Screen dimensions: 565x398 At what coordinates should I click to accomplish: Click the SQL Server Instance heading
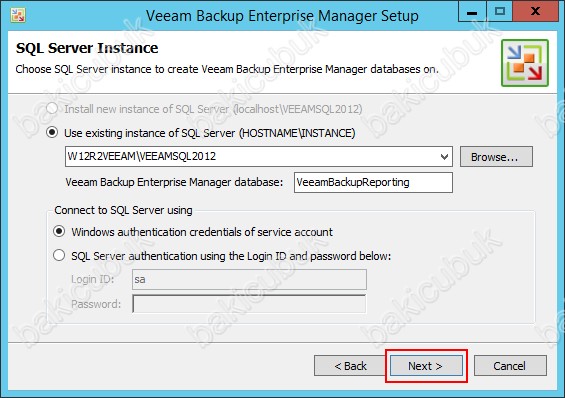click(x=87, y=48)
